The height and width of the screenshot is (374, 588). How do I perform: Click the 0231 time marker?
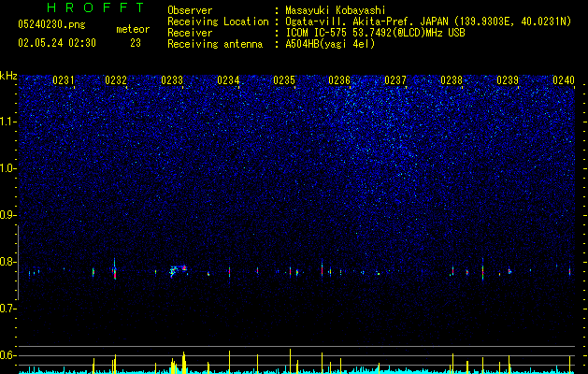tap(64, 80)
